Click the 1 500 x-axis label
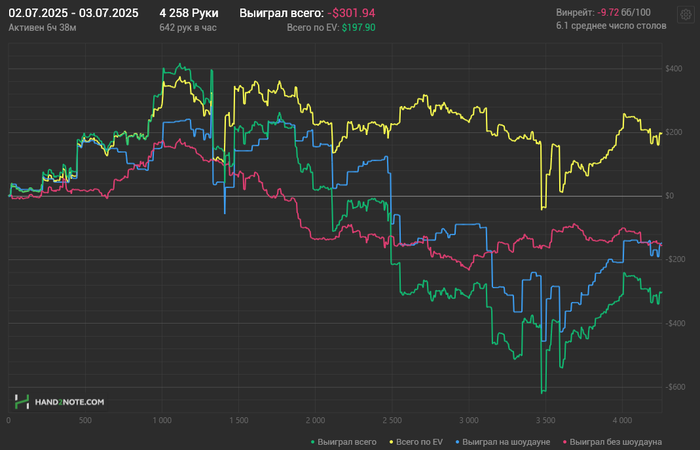This screenshot has width=700, height=450. coord(238,421)
